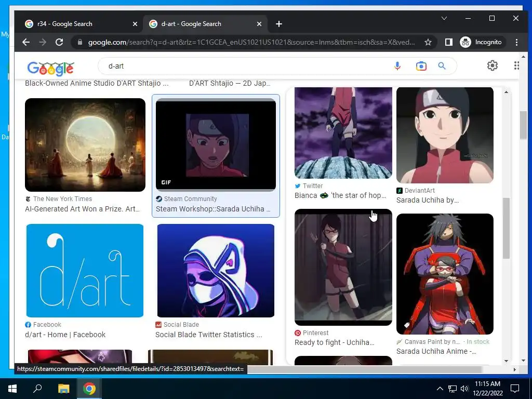Image resolution: width=532 pixels, height=399 pixels.
Task: Open the Canvas Paint Sarada Uchiha Anime image
Action: [445, 274]
